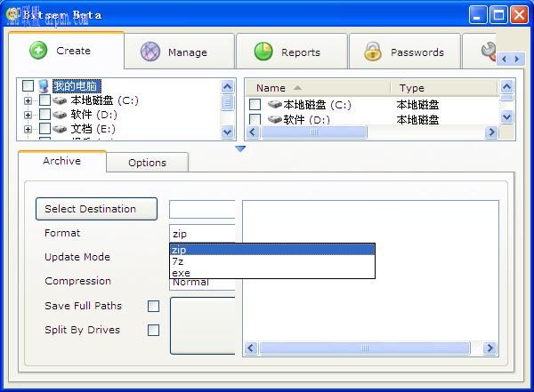Check 文档 (E:) checkbox in tree

point(45,129)
